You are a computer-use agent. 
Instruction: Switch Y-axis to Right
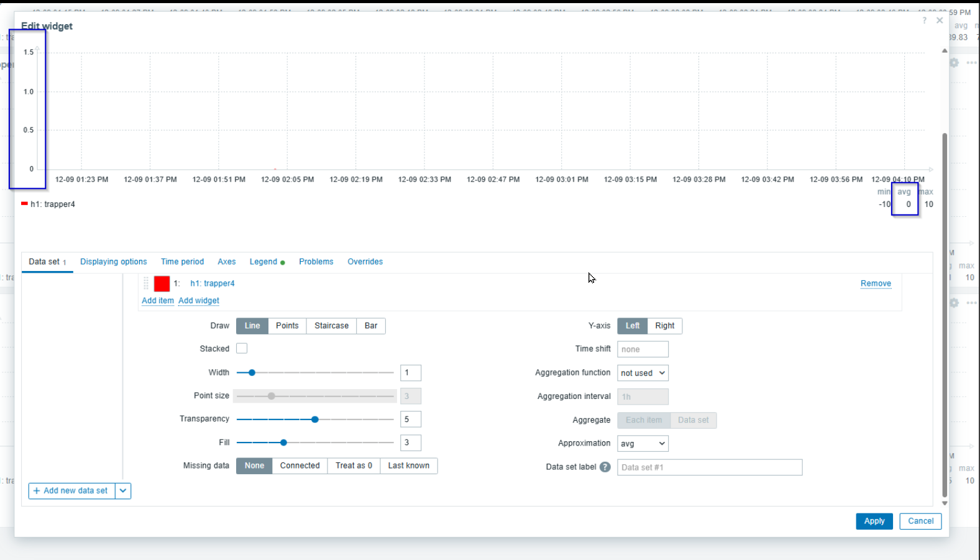664,326
